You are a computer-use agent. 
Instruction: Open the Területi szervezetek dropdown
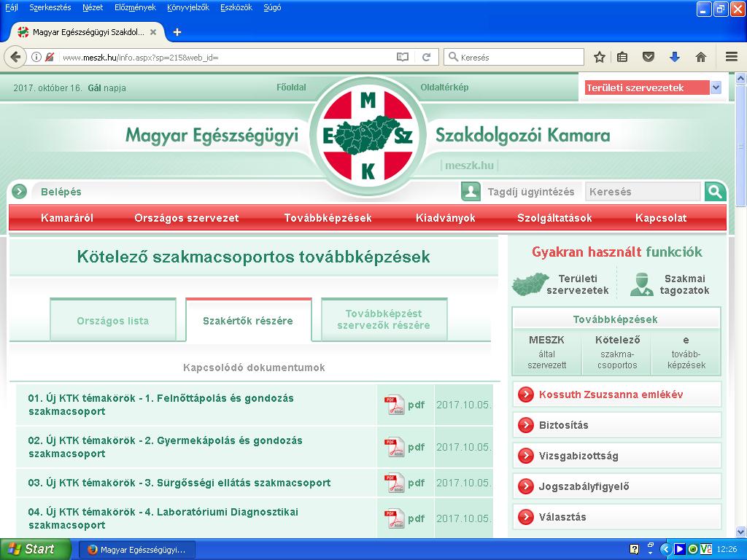click(x=653, y=87)
